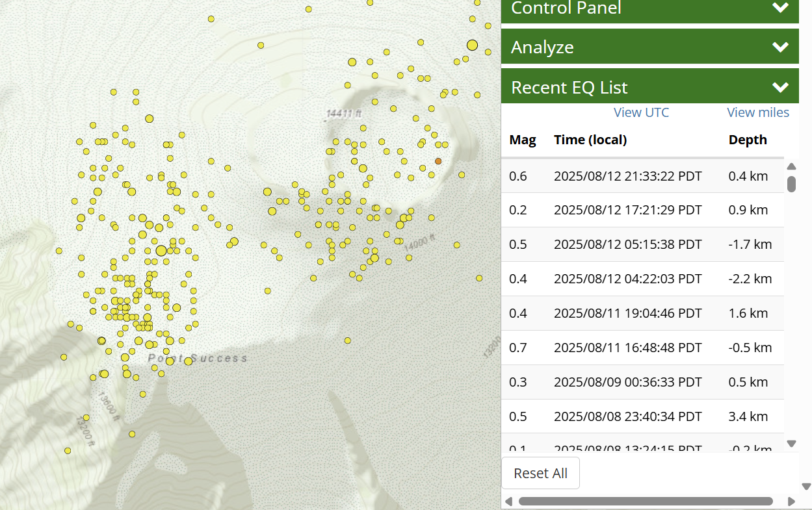Screen dimensions: 812x510
Task: Click the Time (local) column header
Action: click(590, 140)
